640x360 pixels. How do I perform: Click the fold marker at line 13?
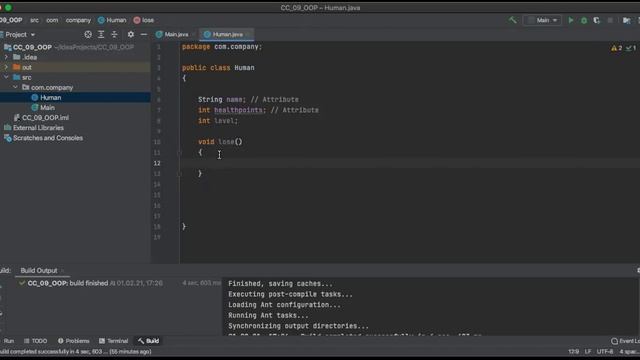tap(180, 174)
